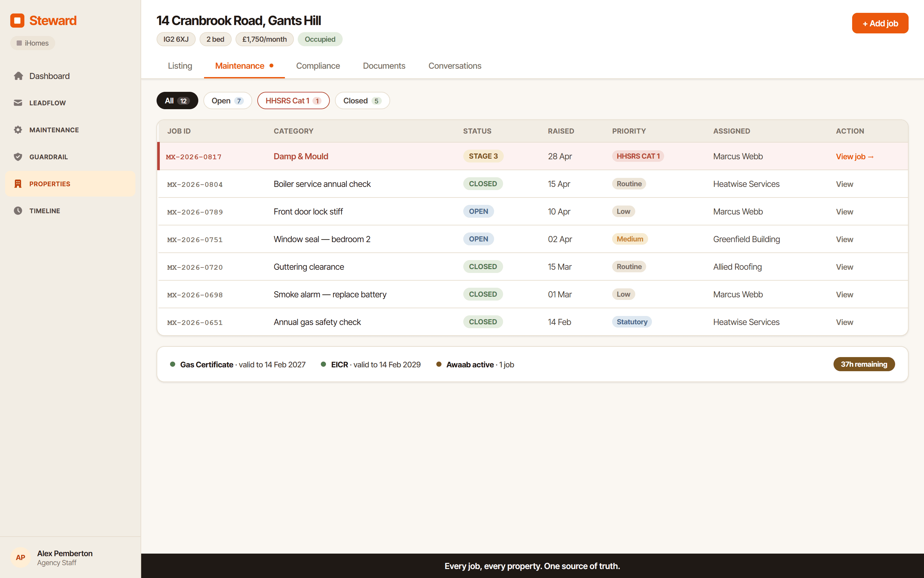Click the Medium priority badge
This screenshot has width=924, height=578.
pyautogui.click(x=629, y=239)
